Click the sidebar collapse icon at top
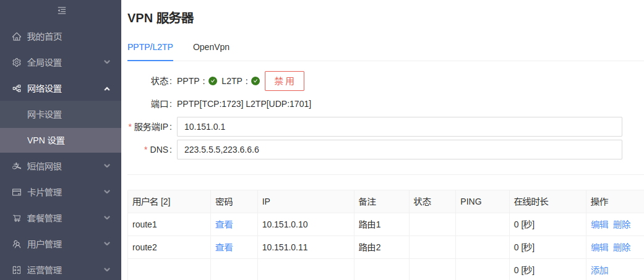This screenshot has width=644, height=280. coord(61,11)
